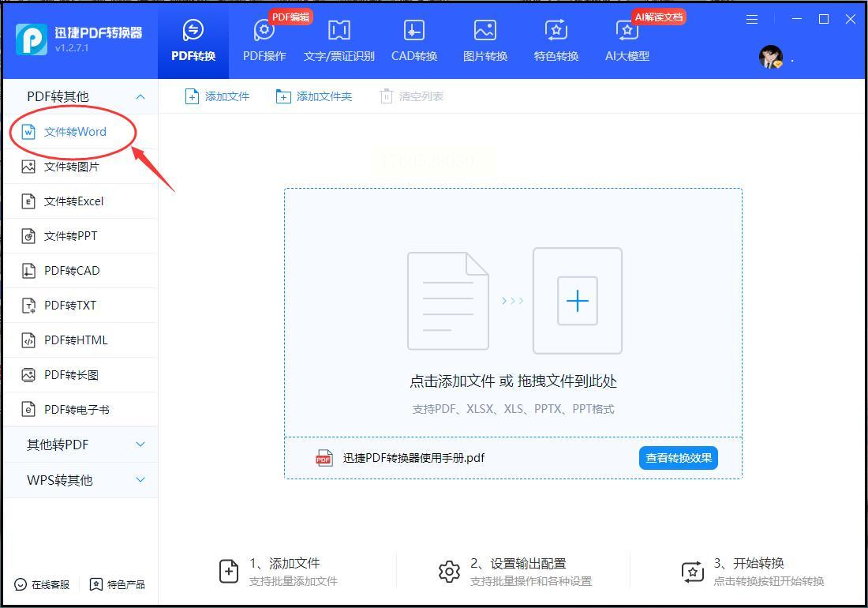The height and width of the screenshot is (608, 868).
Task: Choose 文件转PPT conversion
Action: 80,236
